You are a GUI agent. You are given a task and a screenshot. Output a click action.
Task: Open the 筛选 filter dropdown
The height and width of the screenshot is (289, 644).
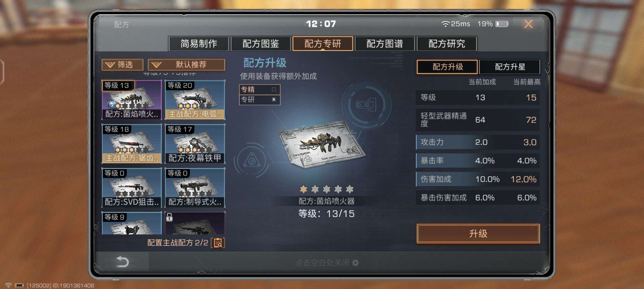(122, 65)
